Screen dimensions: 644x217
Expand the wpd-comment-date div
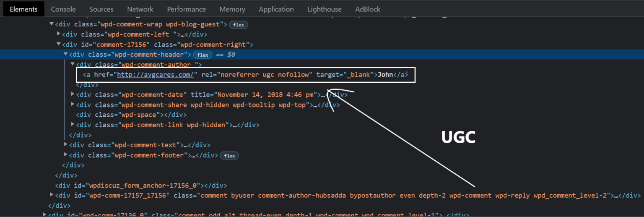[x=73, y=94]
